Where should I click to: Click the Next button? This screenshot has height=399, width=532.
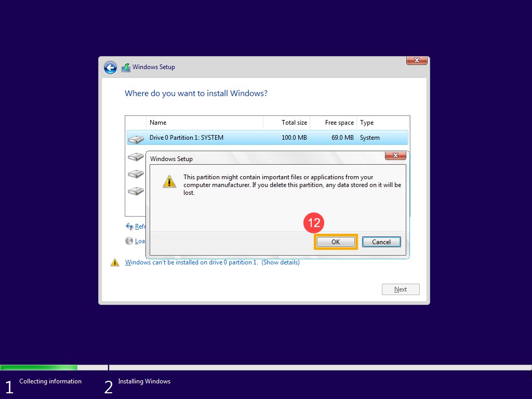click(x=401, y=289)
